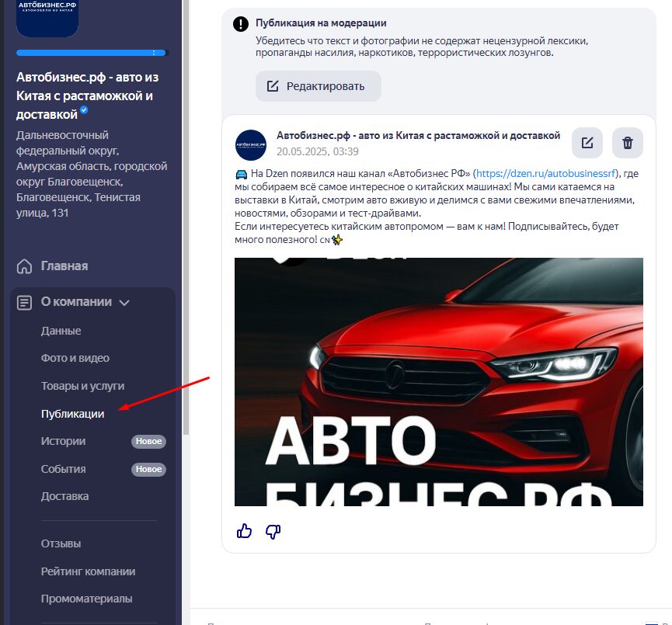This screenshot has width=672, height=625.
Task: Click the Новое badge next to События
Action: pos(148,469)
